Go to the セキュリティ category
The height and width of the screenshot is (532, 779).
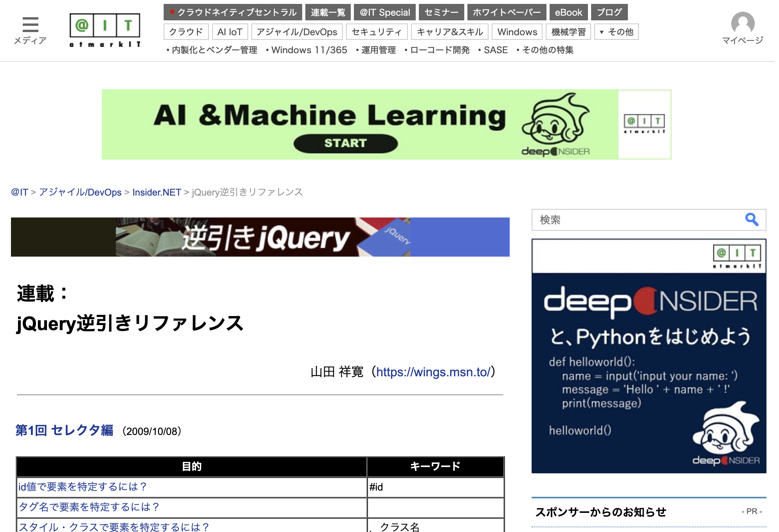[376, 32]
